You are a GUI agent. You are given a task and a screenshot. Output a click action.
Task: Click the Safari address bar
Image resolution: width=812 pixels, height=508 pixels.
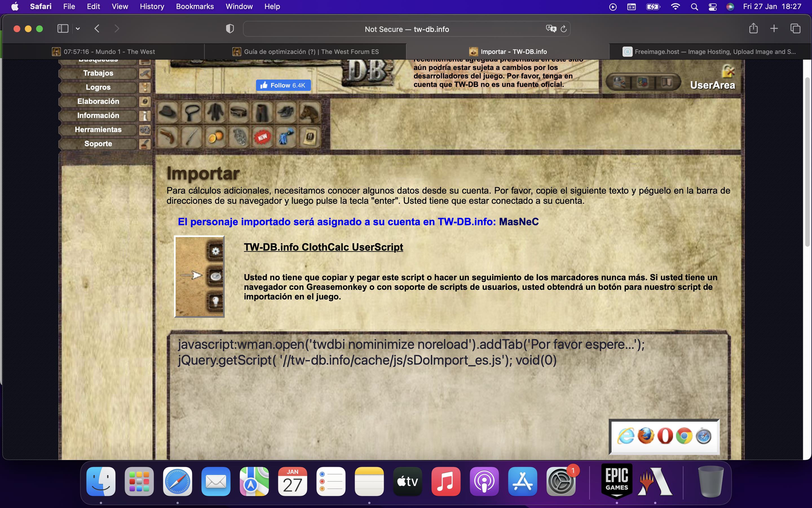pos(407,29)
